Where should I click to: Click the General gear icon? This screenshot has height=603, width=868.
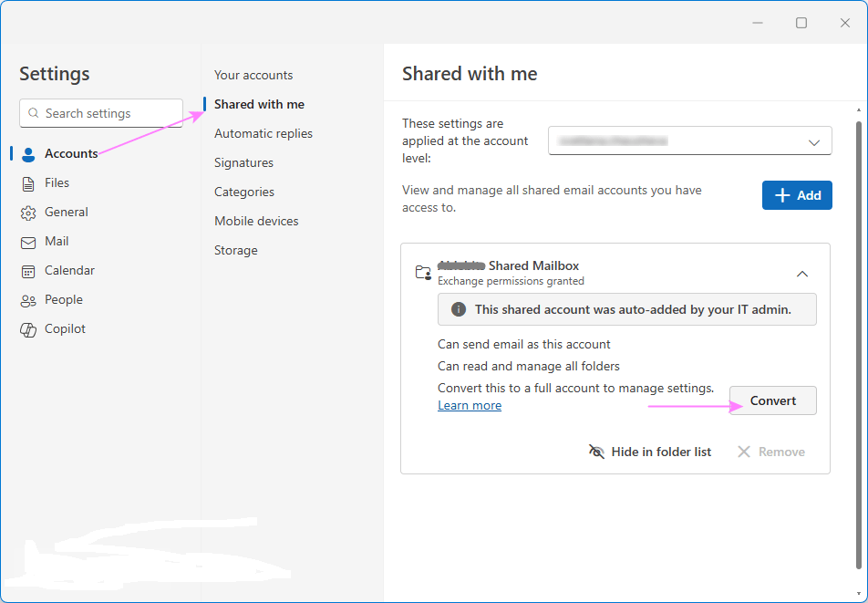point(28,213)
